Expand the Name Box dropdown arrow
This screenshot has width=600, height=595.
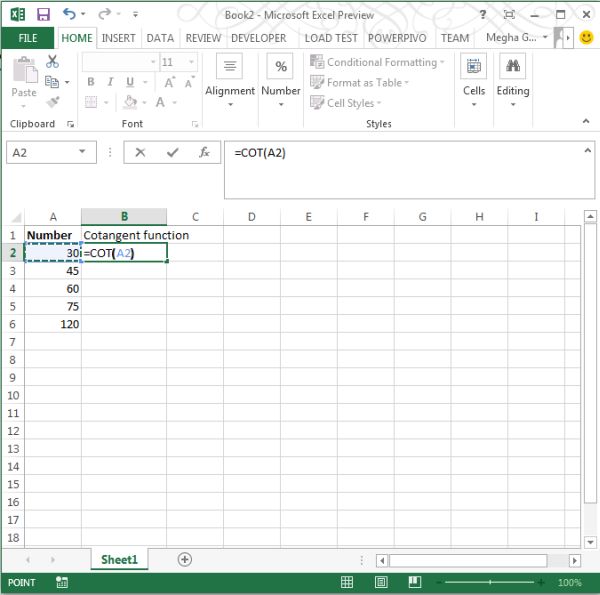[82, 152]
